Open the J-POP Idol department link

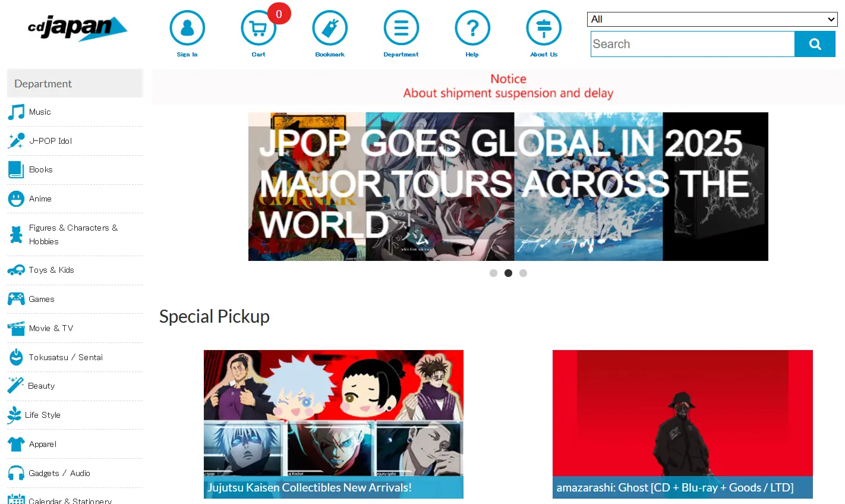51,141
